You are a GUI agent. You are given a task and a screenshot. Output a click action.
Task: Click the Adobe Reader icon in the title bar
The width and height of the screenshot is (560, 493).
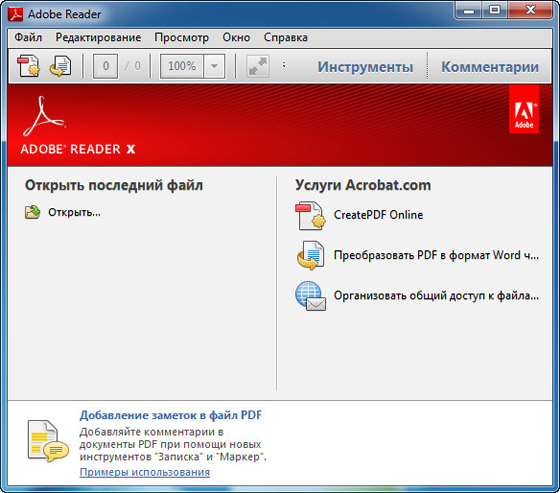tap(15, 14)
